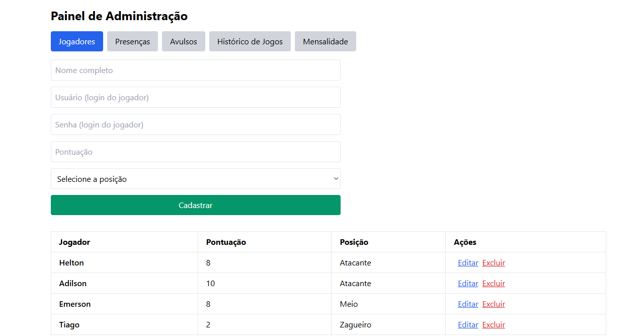Edit the player Helton

pyautogui.click(x=468, y=262)
